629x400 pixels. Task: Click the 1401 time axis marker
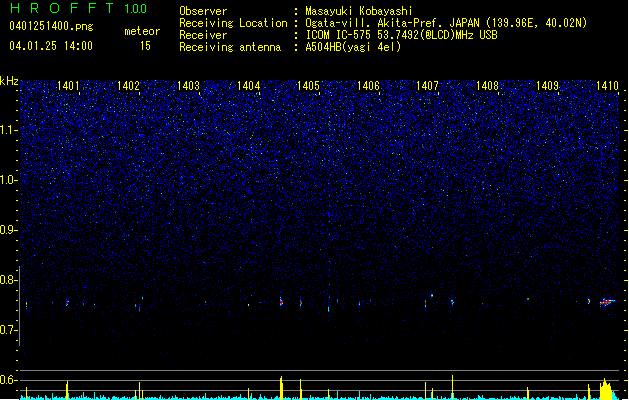point(68,86)
